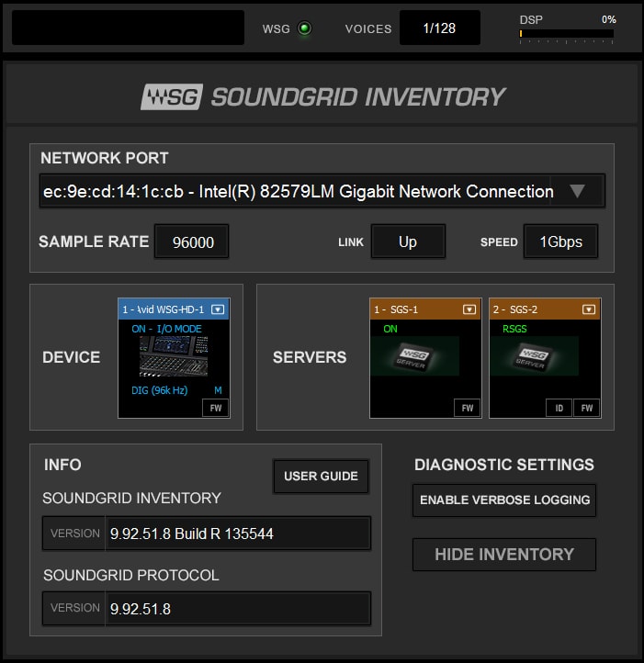
Task: Enable verbose logging
Action: (504, 500)
